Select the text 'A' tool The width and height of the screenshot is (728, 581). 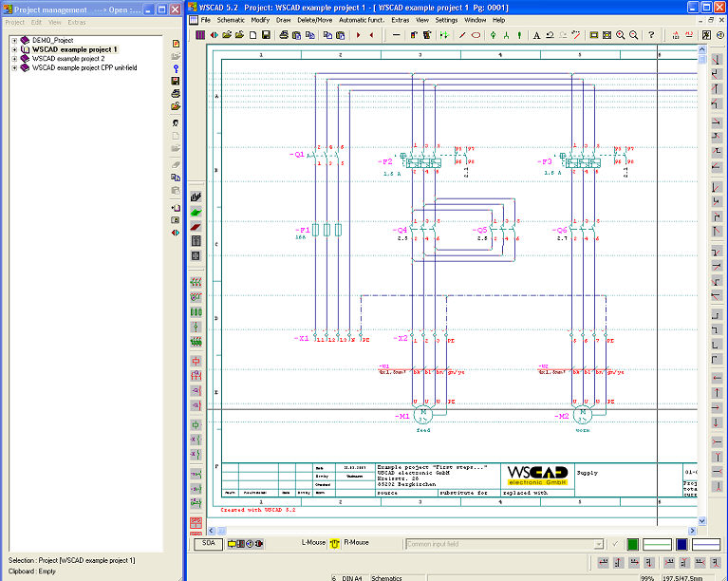pos(536,35)
